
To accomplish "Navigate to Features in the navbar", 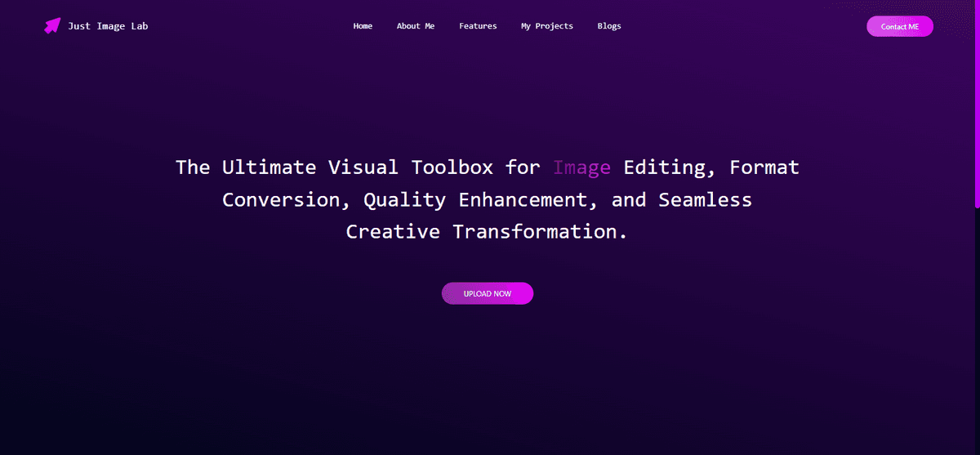I will pyautogui.click(x=478, y=26).
